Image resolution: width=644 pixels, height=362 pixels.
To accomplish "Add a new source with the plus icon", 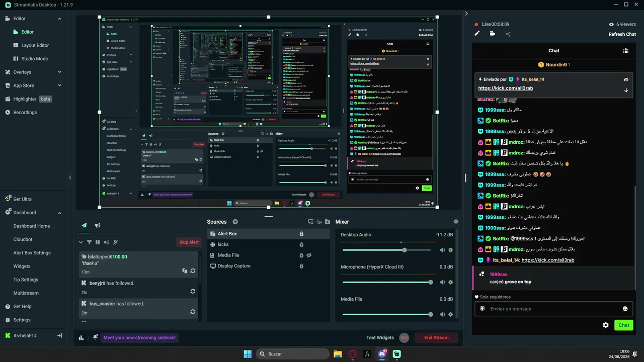I will tap(235, 222).
